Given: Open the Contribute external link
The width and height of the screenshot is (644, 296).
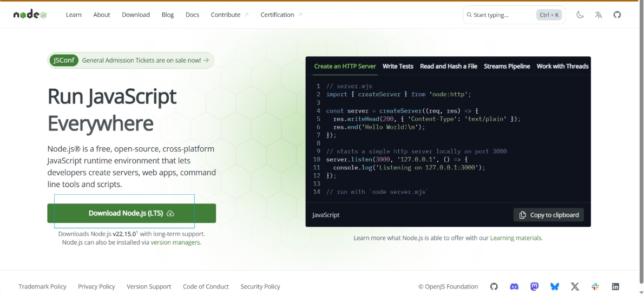Looking at the screenshot, I should click(229, 15).
